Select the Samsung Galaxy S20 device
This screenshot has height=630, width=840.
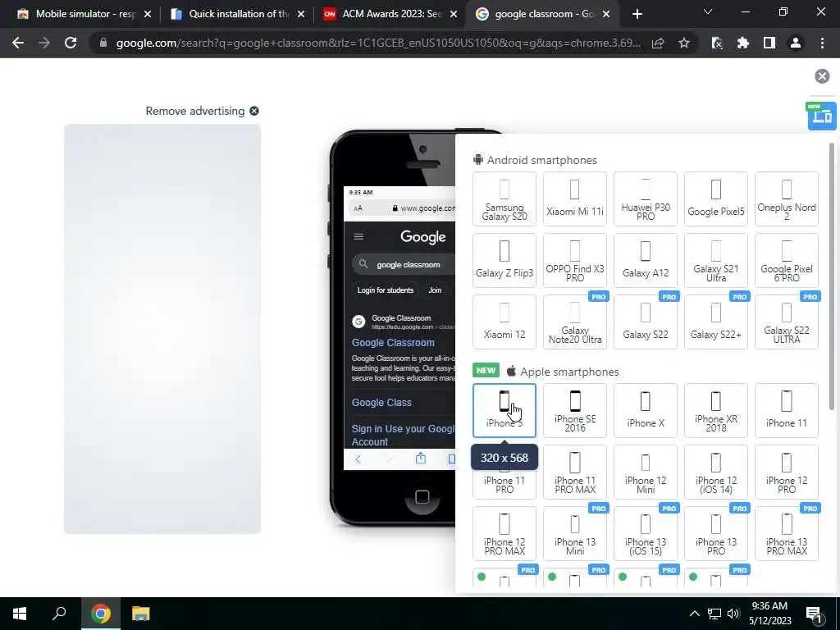click(504, 199)
